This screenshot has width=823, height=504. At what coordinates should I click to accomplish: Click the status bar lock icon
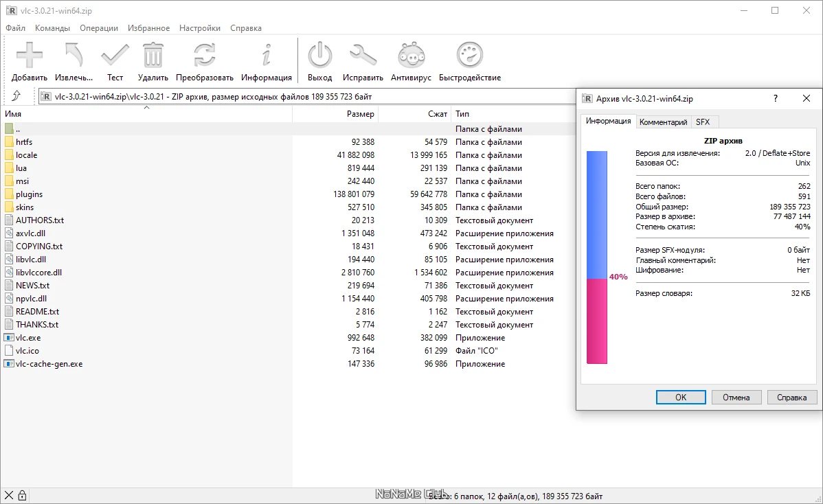click(x=22, y=495)
